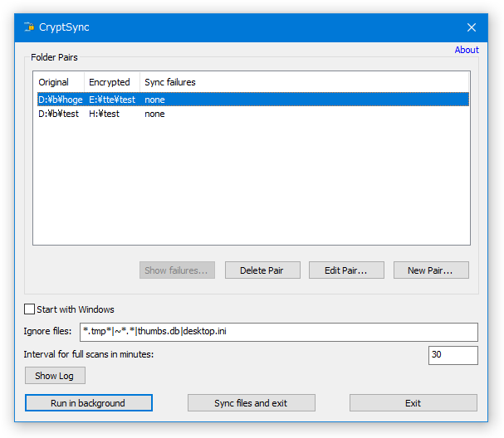
Task: Sort by the Encrypted column header
Action: [112, 82]
